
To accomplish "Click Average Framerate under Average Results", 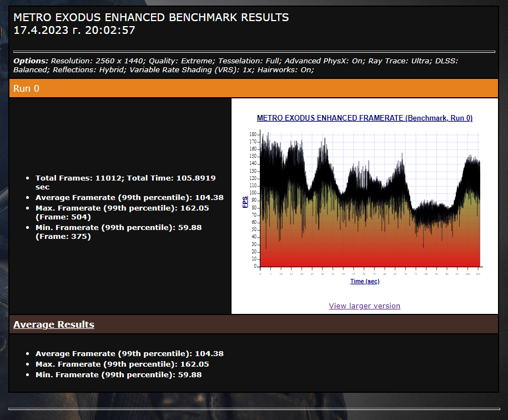I will point(129,353).
